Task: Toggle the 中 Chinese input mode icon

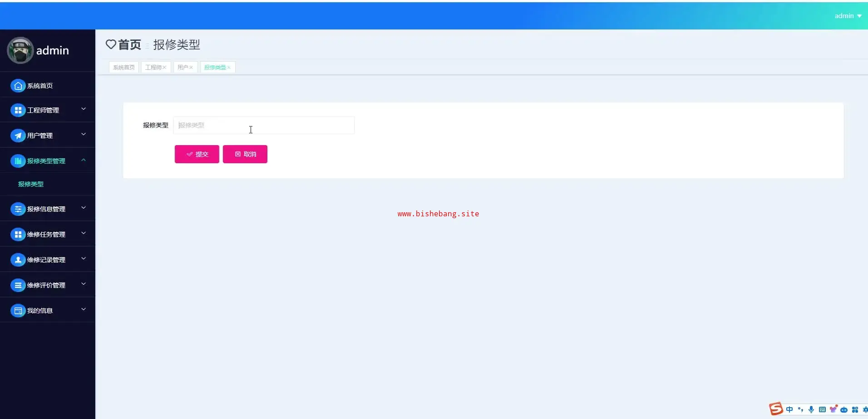Action: pos(789,409)
